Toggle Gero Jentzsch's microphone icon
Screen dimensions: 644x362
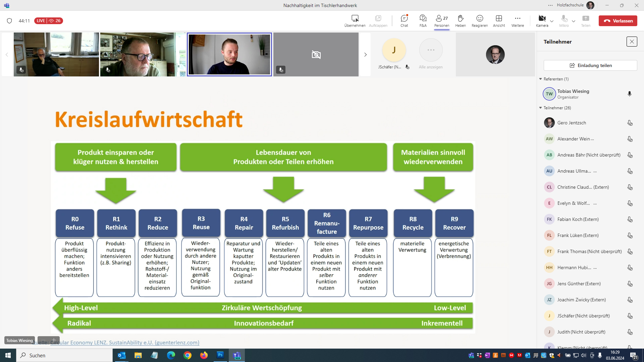pos(630,123)
